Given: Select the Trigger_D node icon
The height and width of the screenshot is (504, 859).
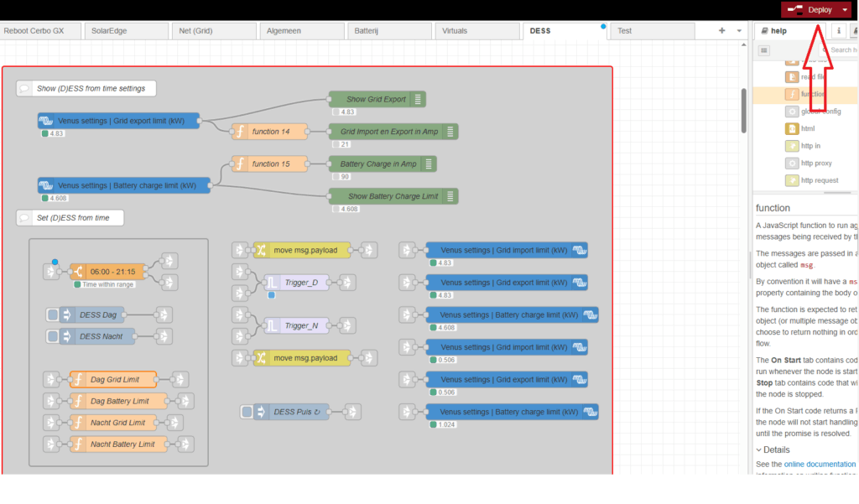Looking at the screenshot, I should pyautogui.click(x=273, y=283).
